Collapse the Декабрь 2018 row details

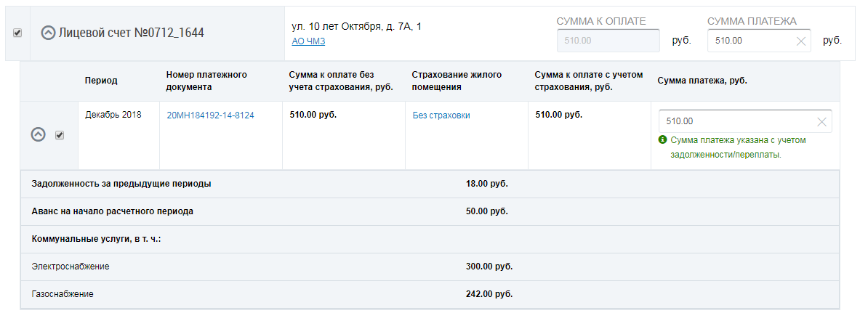tap(39, 135)
